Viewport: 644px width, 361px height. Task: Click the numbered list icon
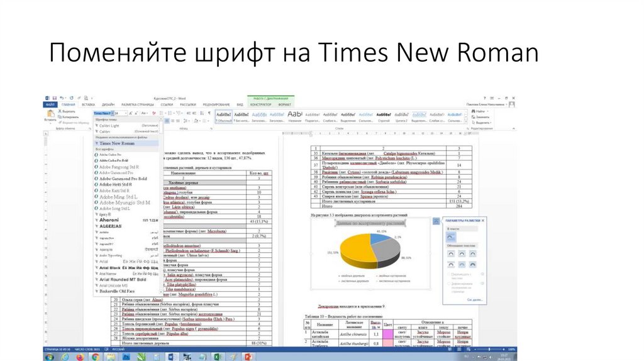coord(170,113)
